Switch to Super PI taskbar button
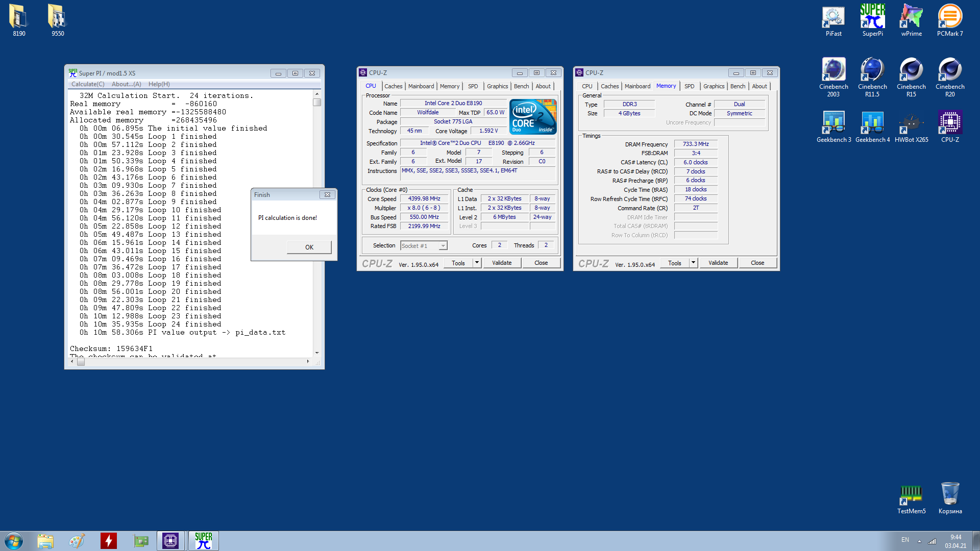This screenshot has width=980, height=551. (x=203, y=541)
